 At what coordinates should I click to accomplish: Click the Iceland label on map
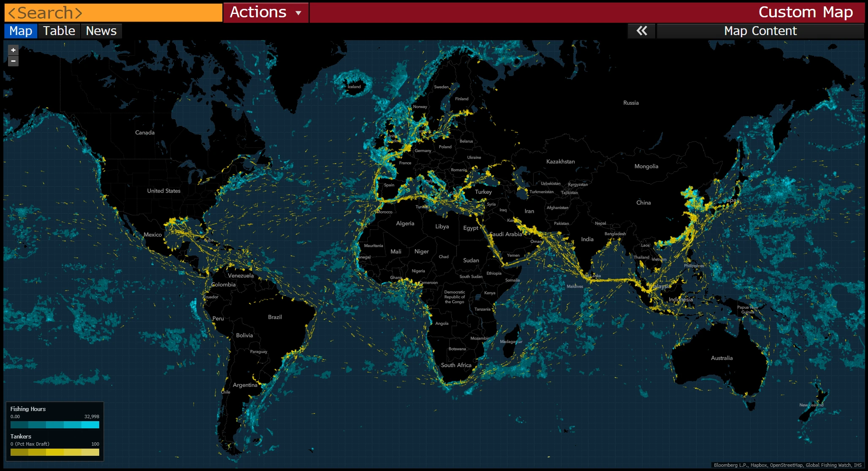pos(354,87)
